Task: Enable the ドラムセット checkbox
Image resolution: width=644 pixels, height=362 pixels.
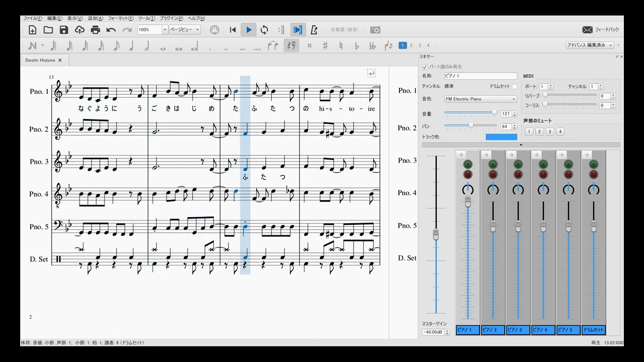Action: pyautogui.click(x=514, y=86)
